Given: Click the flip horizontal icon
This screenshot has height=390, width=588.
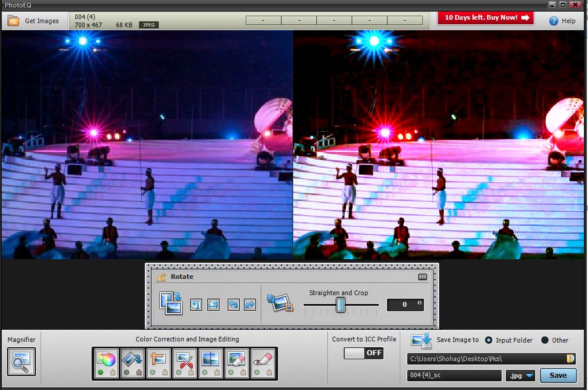Looking at the screenshot, I should pyautogui.click(x=196, y=304).
